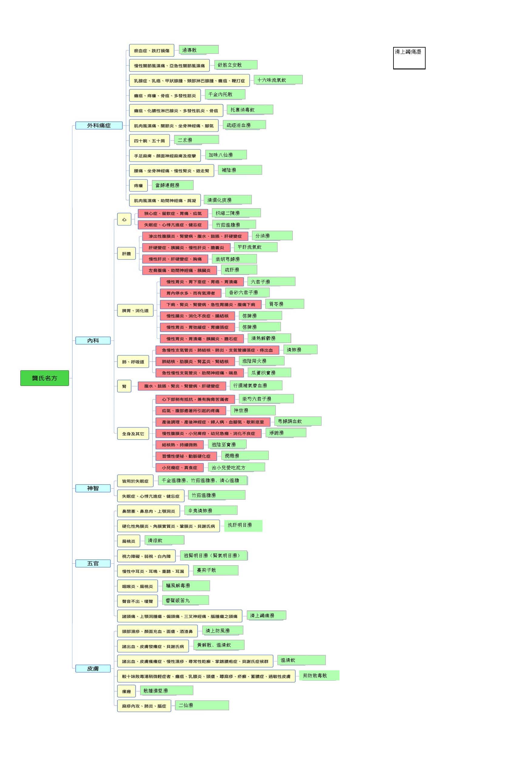The image size is (532, 757).
Task: Click the floating 清上蠲痛湯 text box at top right
Action: click(x=409, y=58)
